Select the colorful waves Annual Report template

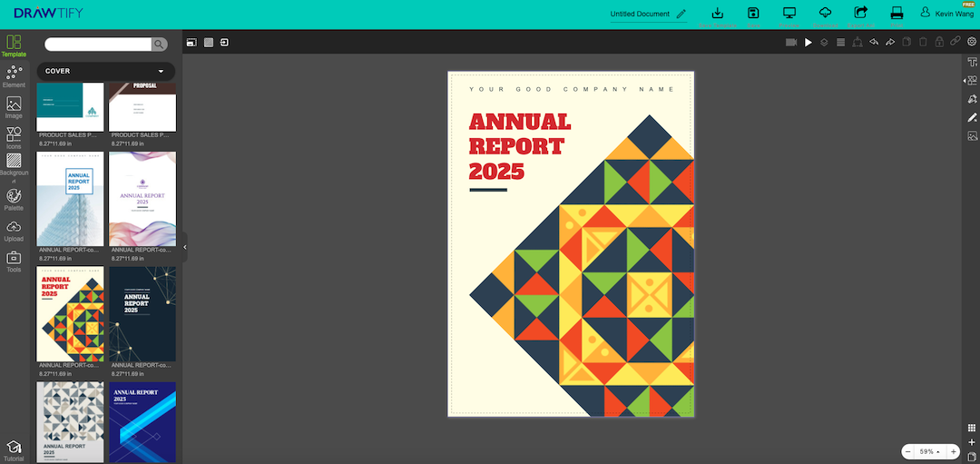point(142,199)
